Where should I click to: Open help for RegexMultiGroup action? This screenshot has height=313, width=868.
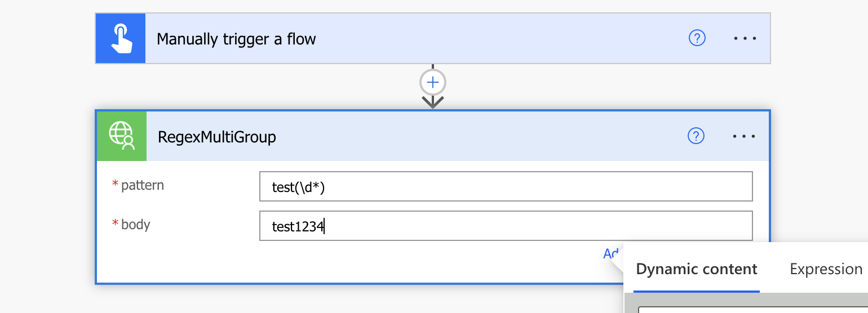tap(697, 136)
